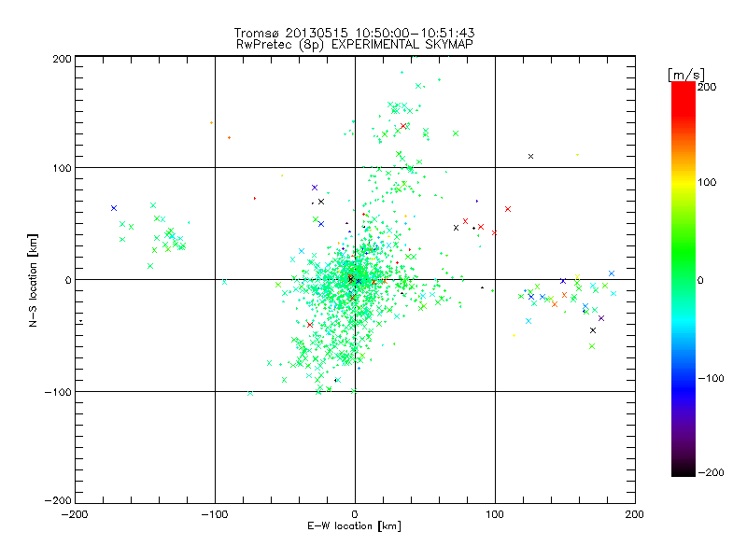Click the '[m/s]' colorbar unit label
Screen dimensions: 747x560
pyautogui.click(x=686, y=75)
